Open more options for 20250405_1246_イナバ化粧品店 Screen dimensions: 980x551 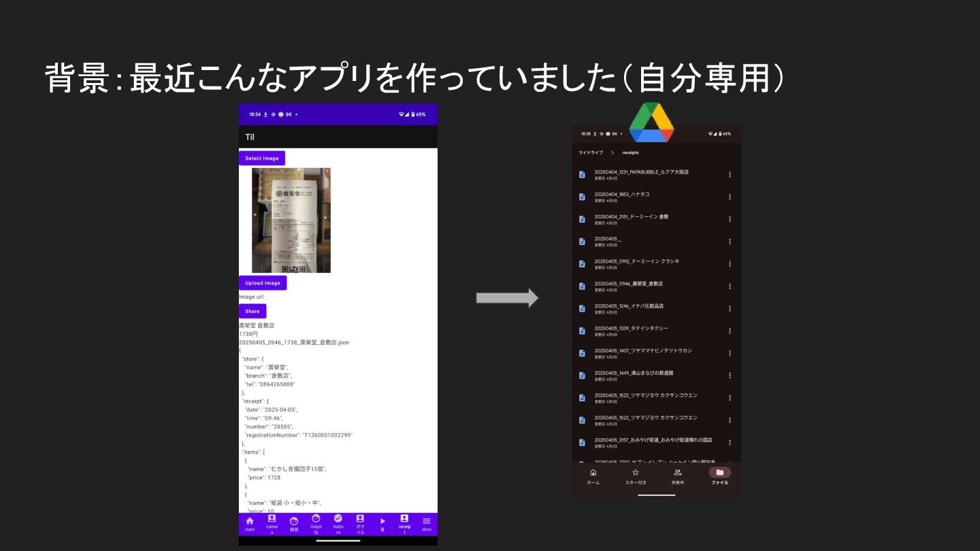tap(730, 308)
